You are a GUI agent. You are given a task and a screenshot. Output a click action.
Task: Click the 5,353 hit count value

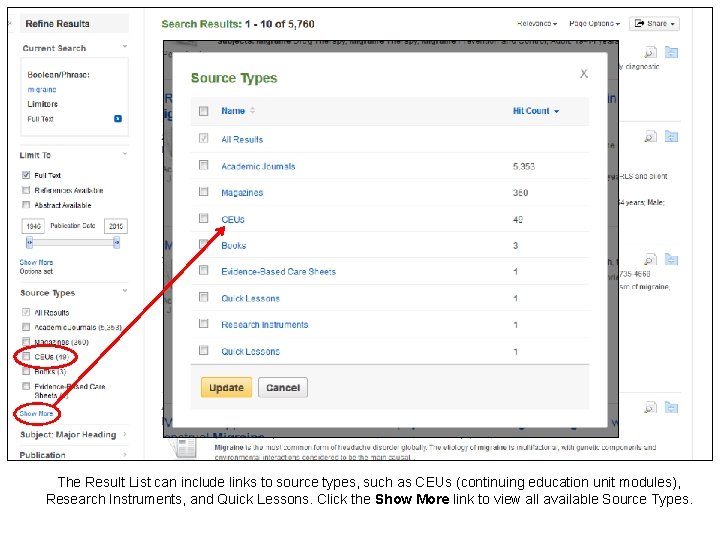[x=524, y=166]
